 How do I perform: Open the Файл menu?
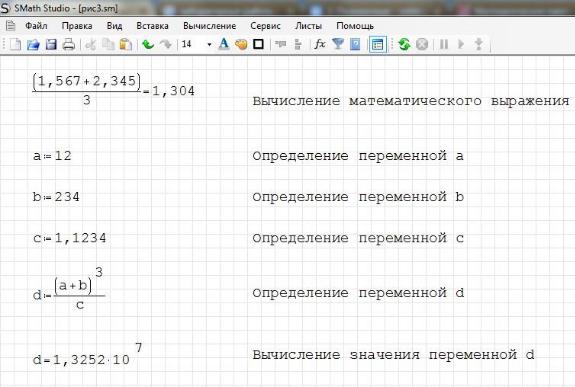coord(36,26)
